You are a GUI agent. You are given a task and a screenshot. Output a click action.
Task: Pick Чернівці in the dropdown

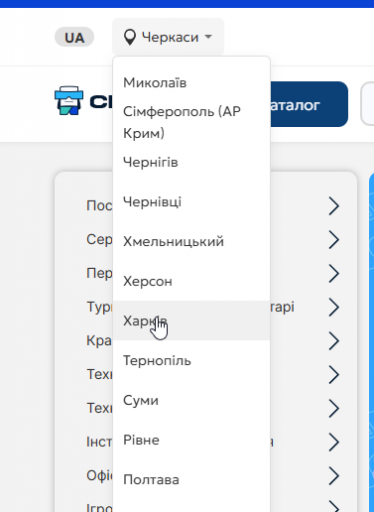point(191,202)
